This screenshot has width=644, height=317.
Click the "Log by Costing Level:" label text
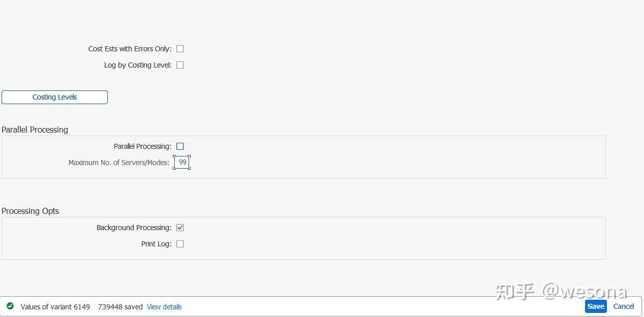point(138,65)
